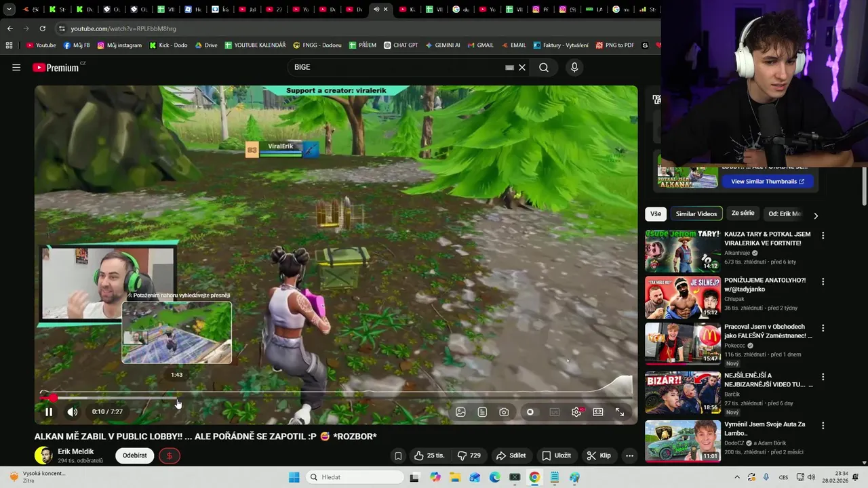The height and width of the screenshot is (488, 868).
Task: Open Erik Meldik channel link
Action: 76,451
